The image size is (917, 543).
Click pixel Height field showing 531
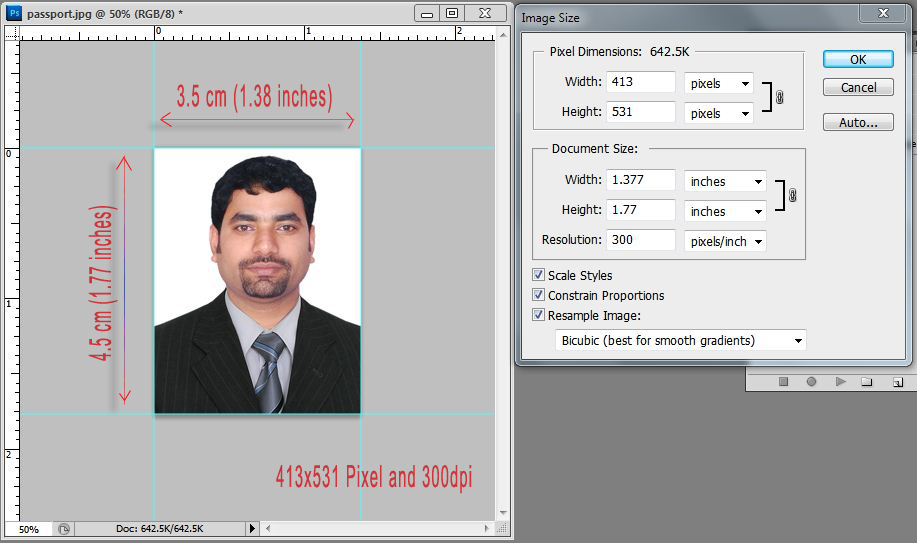[641, 112]
